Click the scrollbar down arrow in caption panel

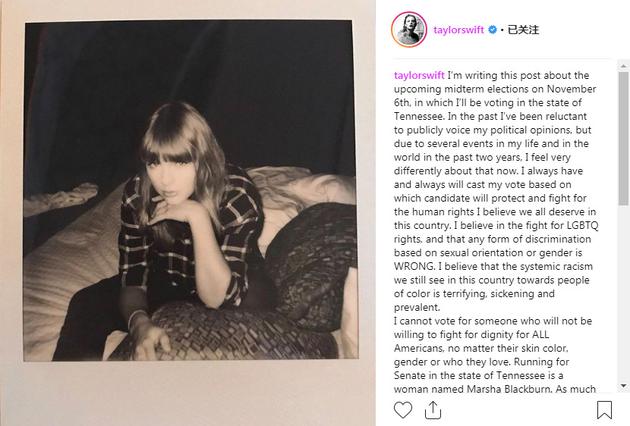point(624,386)
